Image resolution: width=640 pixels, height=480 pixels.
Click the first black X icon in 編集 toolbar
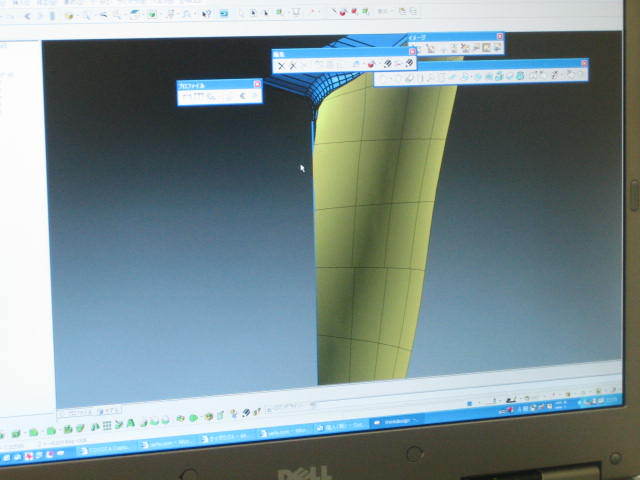point(281,66)
